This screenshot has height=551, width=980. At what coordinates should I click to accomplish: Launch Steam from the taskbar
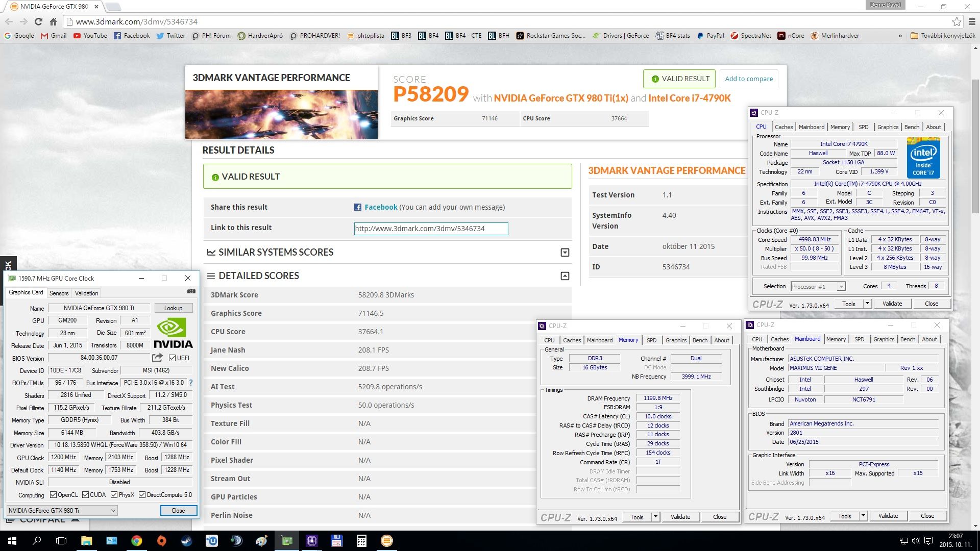click(x=186, y=541)
